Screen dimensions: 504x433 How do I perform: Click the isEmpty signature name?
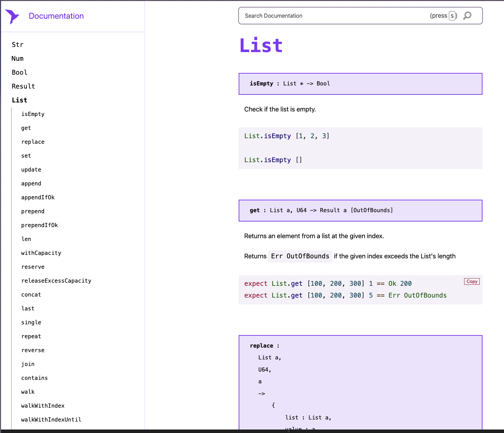pyautogui.click(x=262, y=83)
